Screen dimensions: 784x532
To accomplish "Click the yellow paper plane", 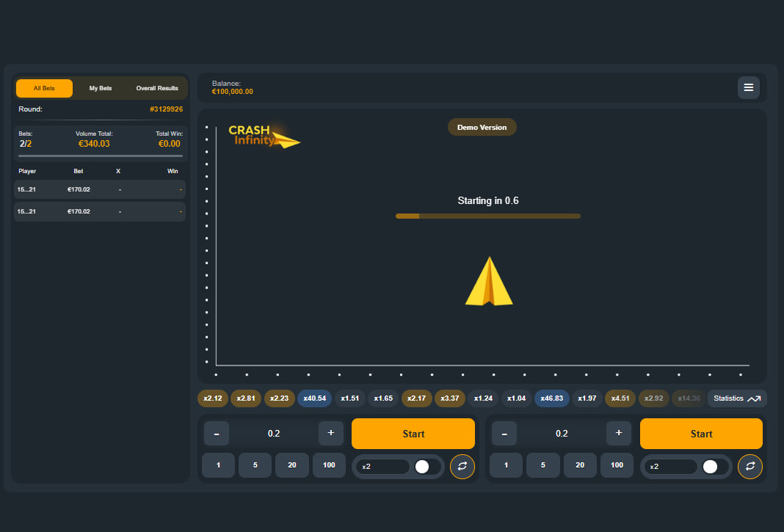I will (x=489, y=281).
